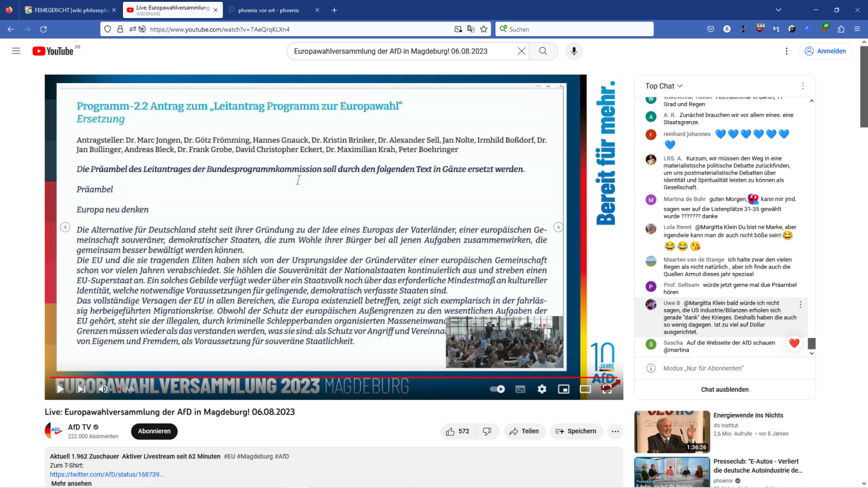Skip to the next video
868x488 pixels.
click(x=81, y=389)
